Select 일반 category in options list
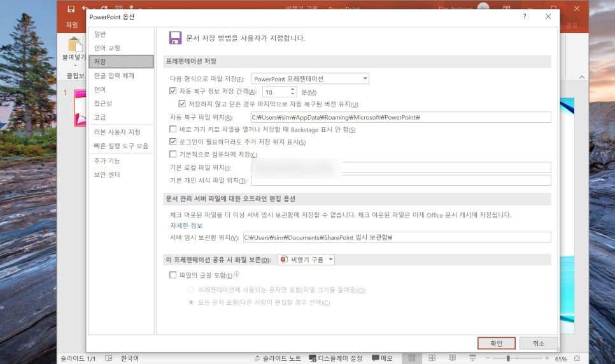 click(x=121, y=34)
